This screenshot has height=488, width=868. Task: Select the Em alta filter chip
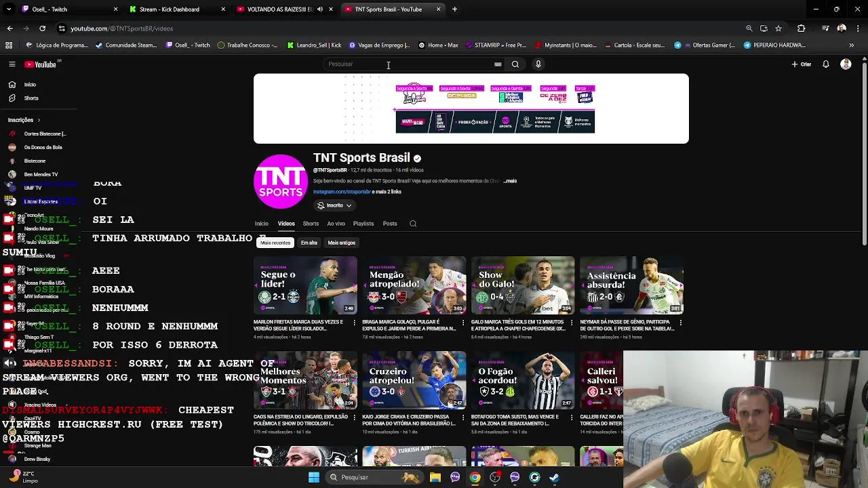tap(309, 243)
